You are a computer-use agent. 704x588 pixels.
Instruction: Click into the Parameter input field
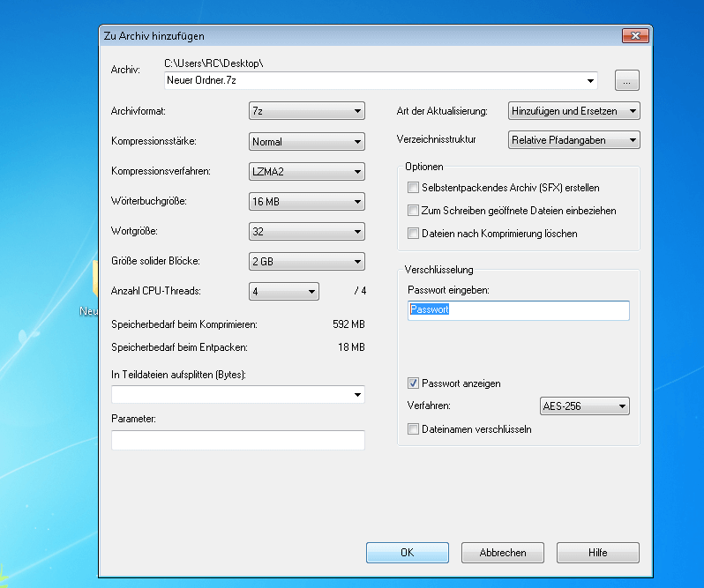237,440
